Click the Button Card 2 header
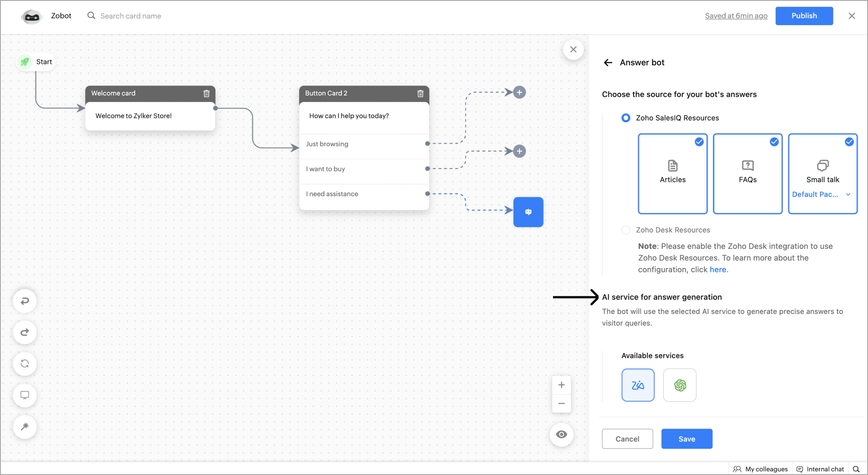The image size is (868, 475). click(x=364, y=93)
